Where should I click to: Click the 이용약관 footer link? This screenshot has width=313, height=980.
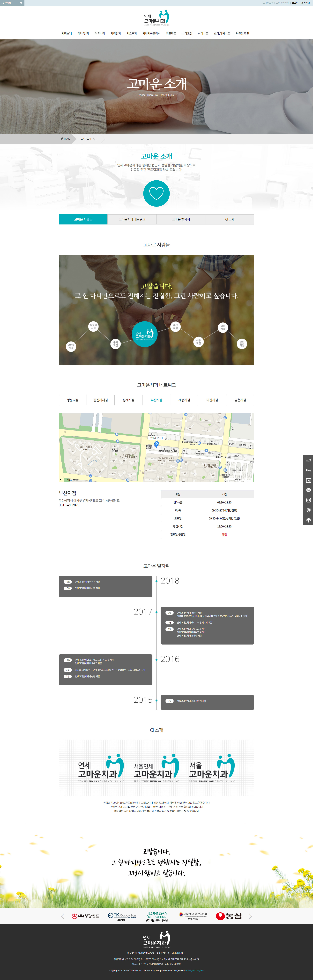[131, 953]
